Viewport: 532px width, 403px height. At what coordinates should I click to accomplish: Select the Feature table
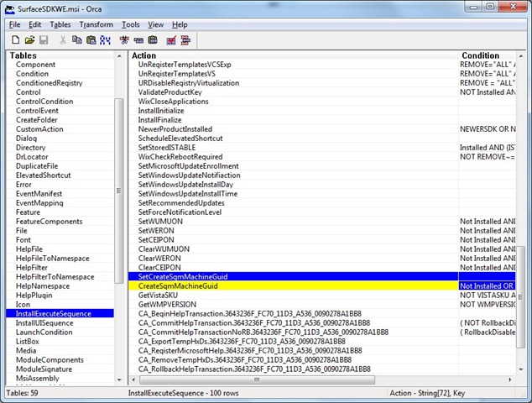(x=29, y=212)
